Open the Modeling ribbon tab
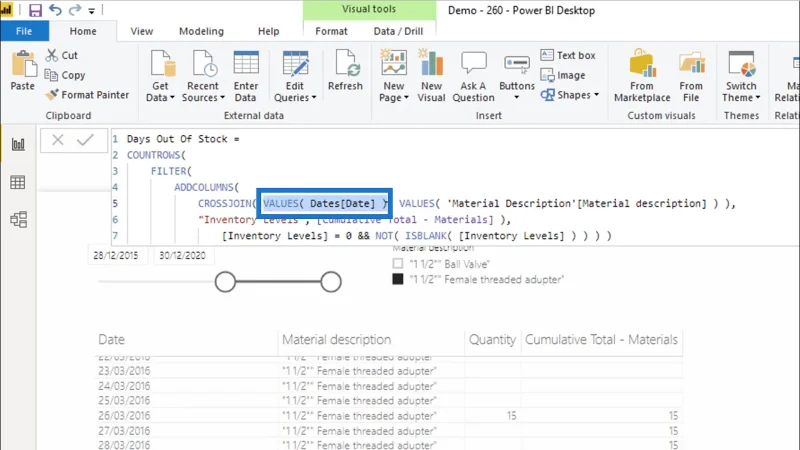 click(201, 31)
